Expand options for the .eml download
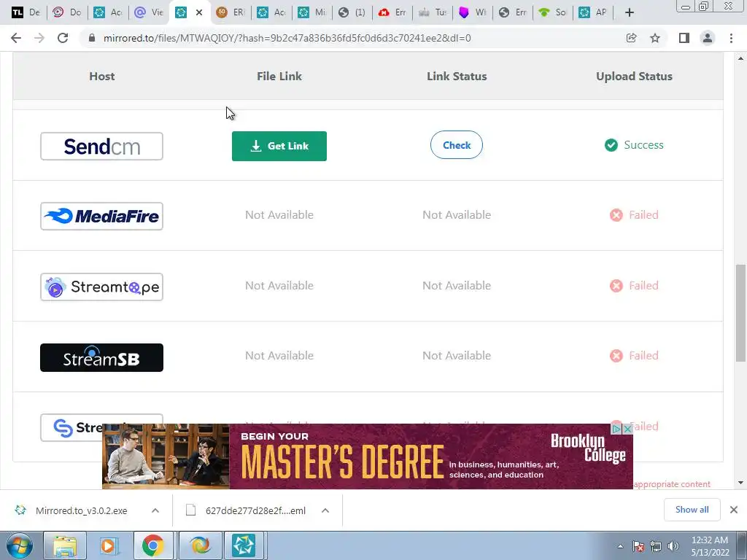 click(325, 510)
